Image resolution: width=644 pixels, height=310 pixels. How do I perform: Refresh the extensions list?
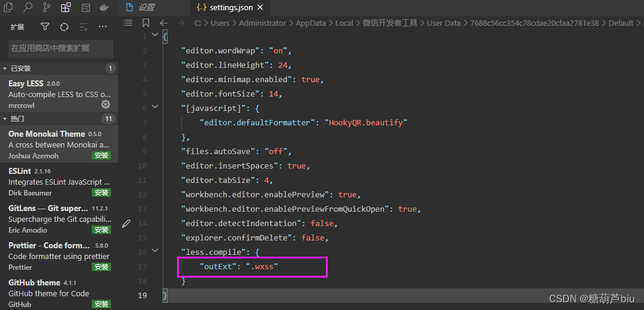click(64, 27)
